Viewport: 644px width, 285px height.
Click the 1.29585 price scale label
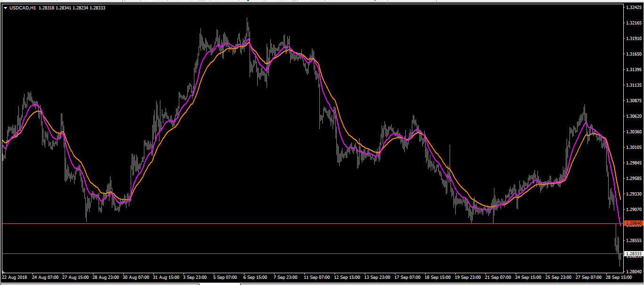click(x=633, y=179)
